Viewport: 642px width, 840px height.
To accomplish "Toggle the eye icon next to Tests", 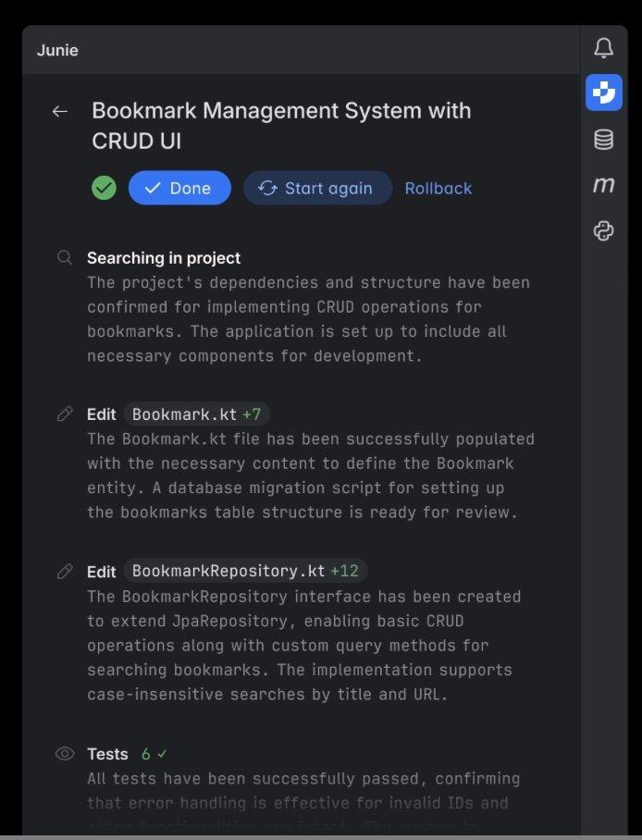I will pos(63,754).
